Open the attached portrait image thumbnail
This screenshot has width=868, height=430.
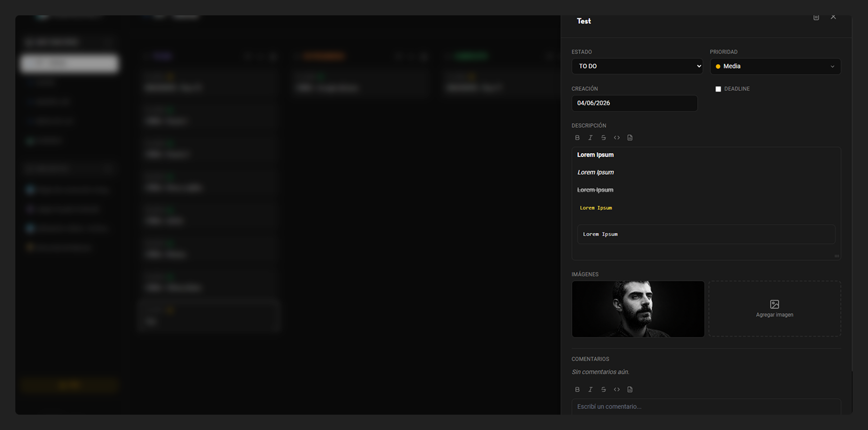[x=638, y=309]
